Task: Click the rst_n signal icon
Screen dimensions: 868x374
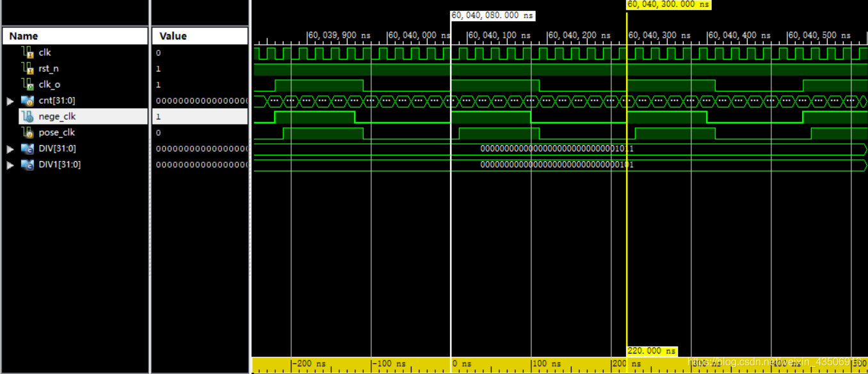Action: (x=28, y=68)
